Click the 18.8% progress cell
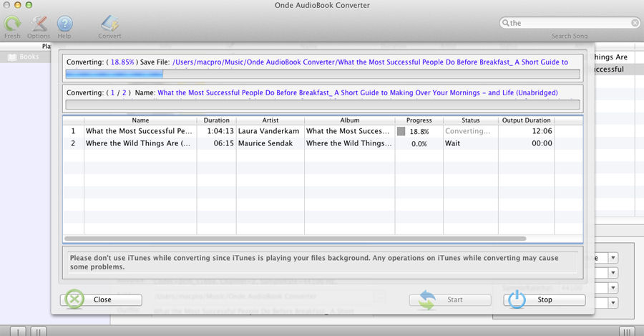644x336 pixels. point(419,132)
